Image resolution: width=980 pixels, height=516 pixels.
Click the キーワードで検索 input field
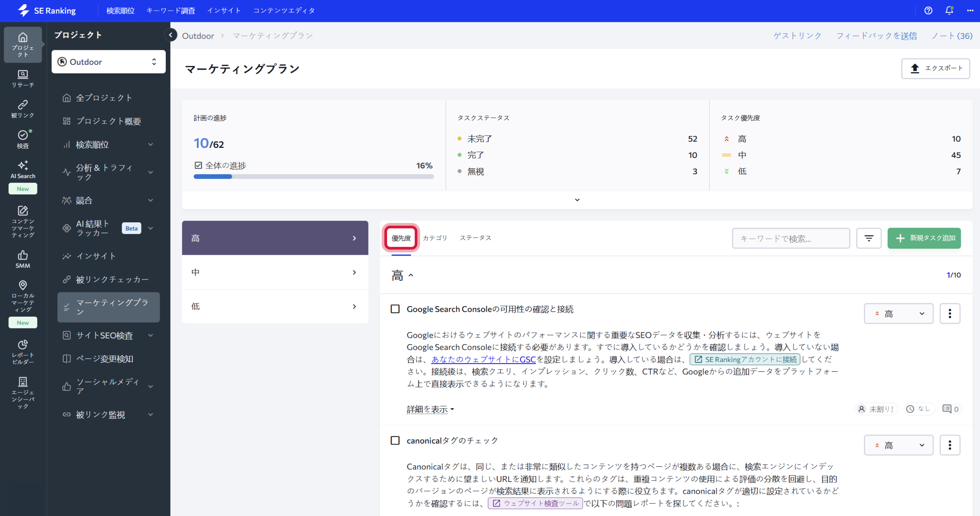[x=791, y=238]
